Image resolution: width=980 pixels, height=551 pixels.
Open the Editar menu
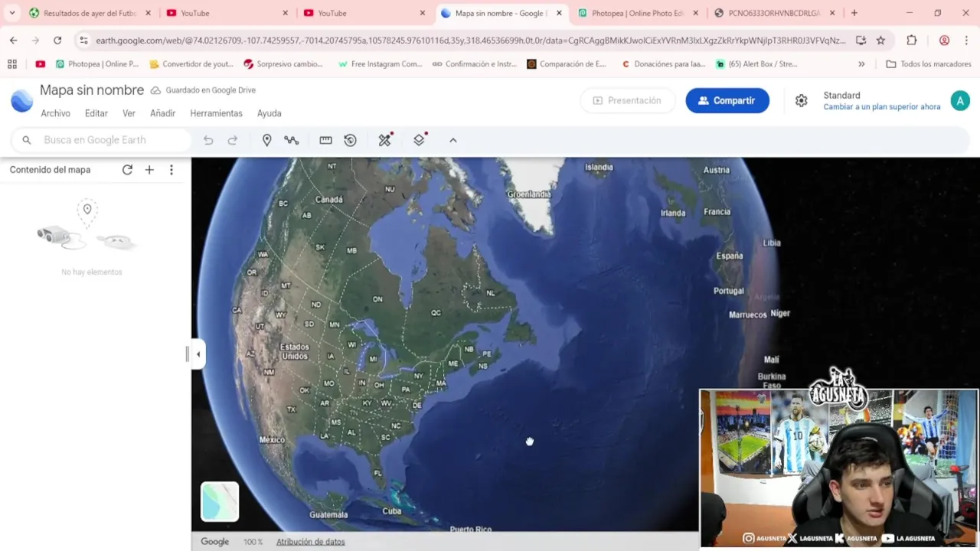[x=96, y=113]
